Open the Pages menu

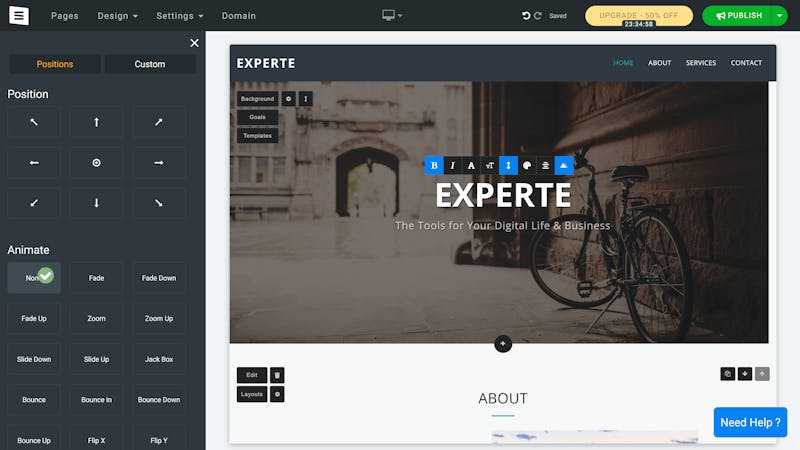coord(65,16)
